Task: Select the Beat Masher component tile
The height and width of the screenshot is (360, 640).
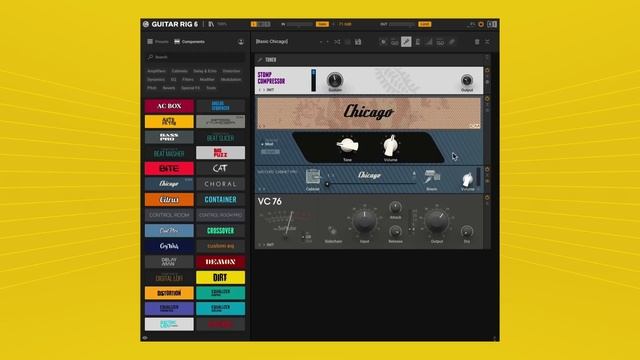Action: coord(169,153)
